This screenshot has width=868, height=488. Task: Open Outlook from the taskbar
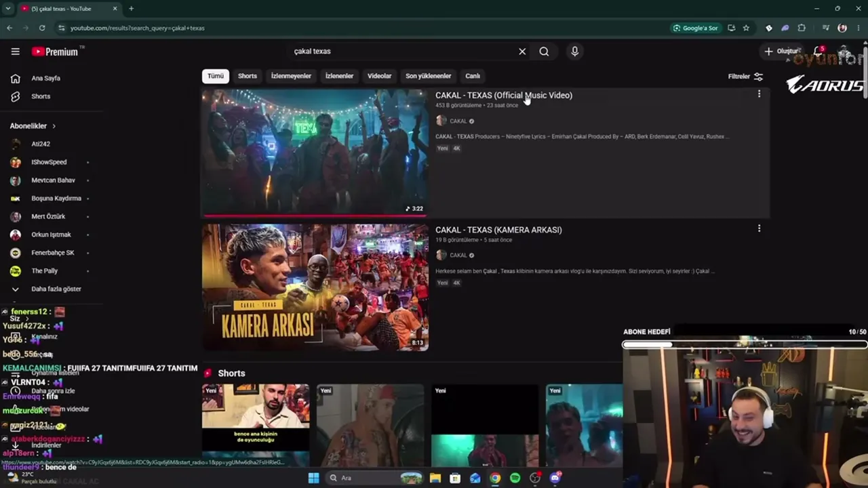tap(475, 478)
